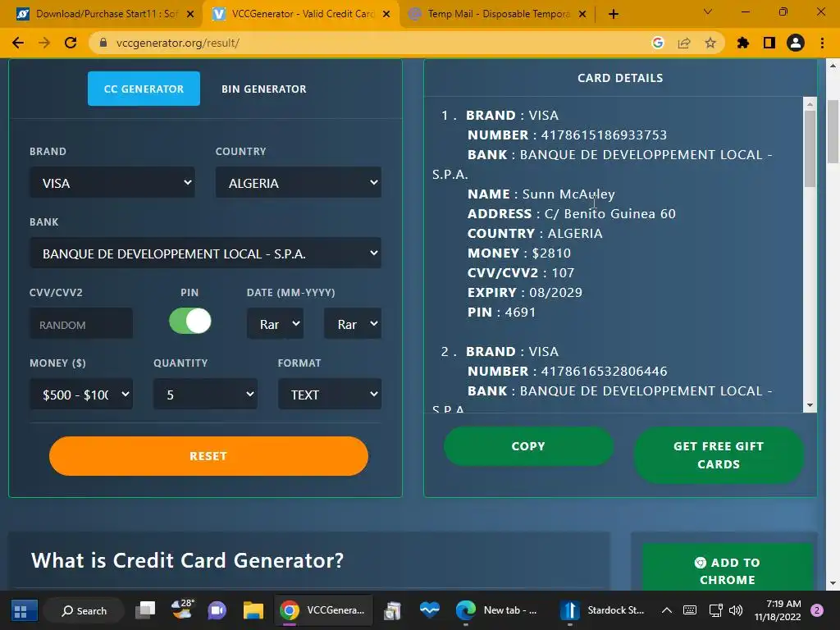Click the Chrome VCCGenera taskbar item
This screenshot has height=630, width=840.
[x=323, y=610]
